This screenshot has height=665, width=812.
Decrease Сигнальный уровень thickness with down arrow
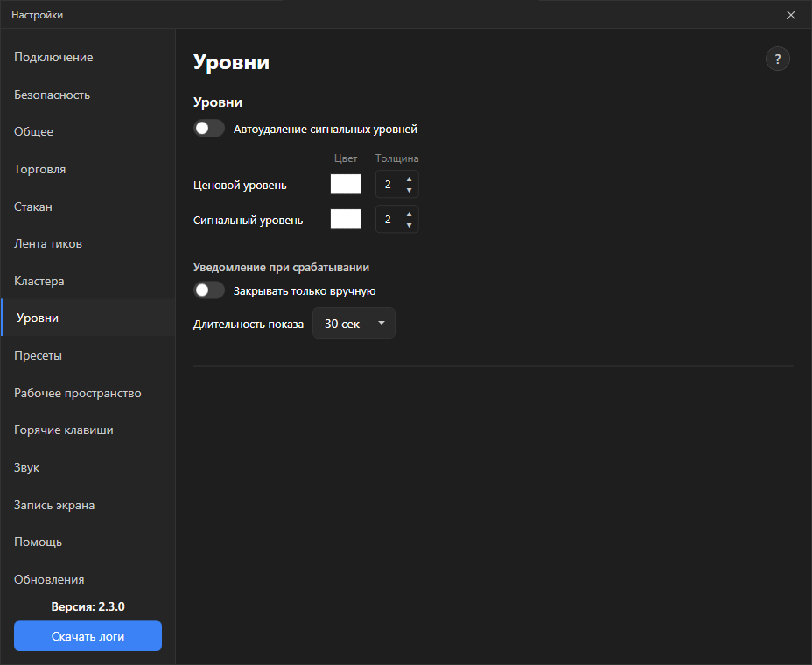(409, 225)
